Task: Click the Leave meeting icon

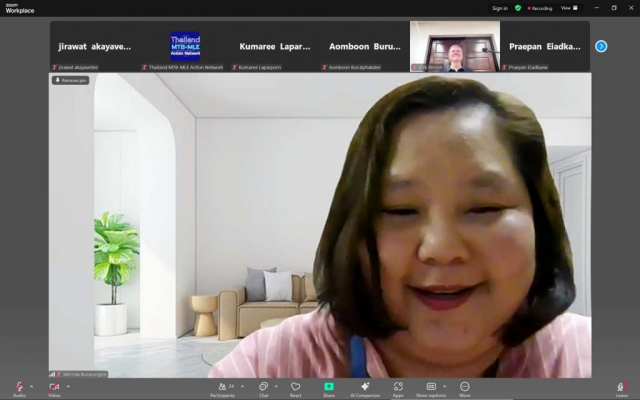Action: (621, 387)
